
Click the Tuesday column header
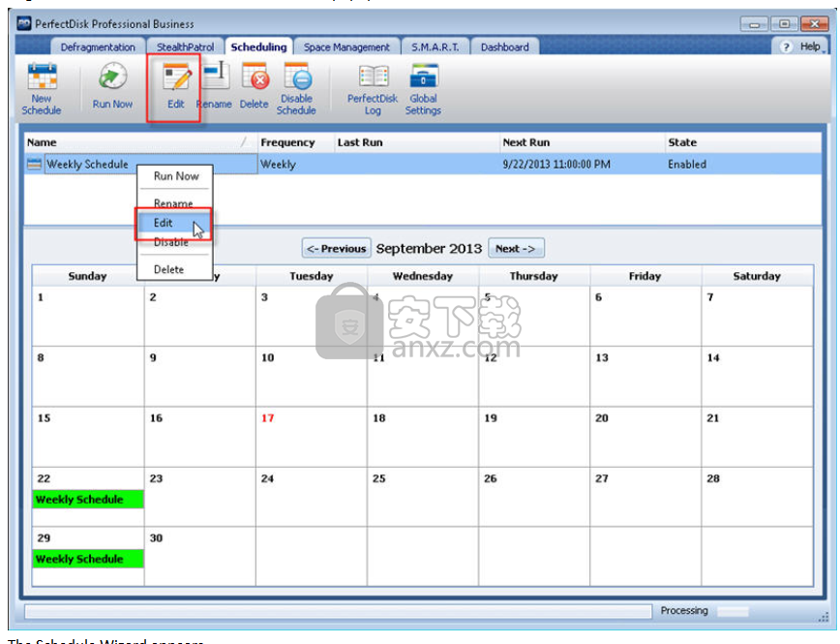click(312, 276)
